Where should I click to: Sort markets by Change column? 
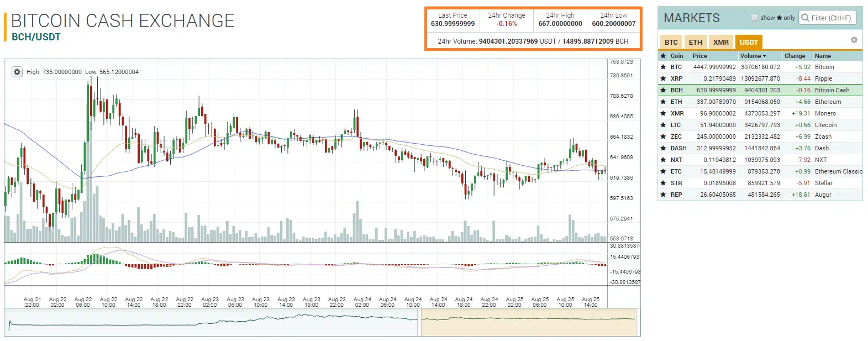point(795,56)
